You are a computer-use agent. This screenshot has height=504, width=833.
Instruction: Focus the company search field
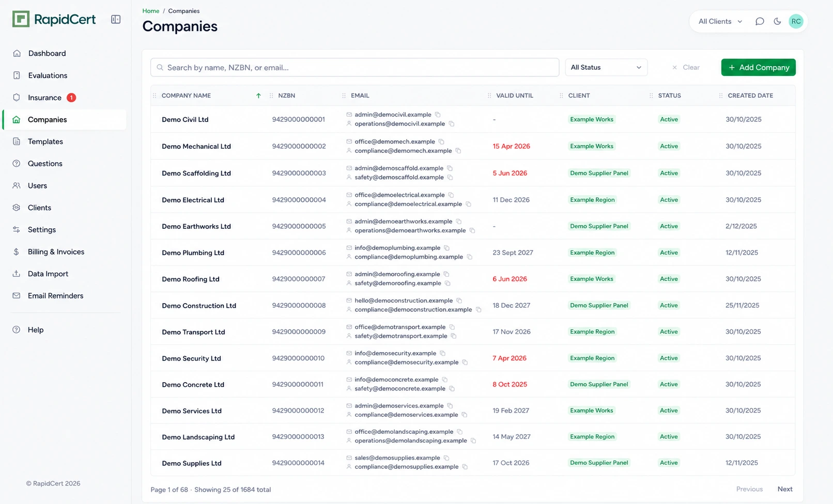354,67
